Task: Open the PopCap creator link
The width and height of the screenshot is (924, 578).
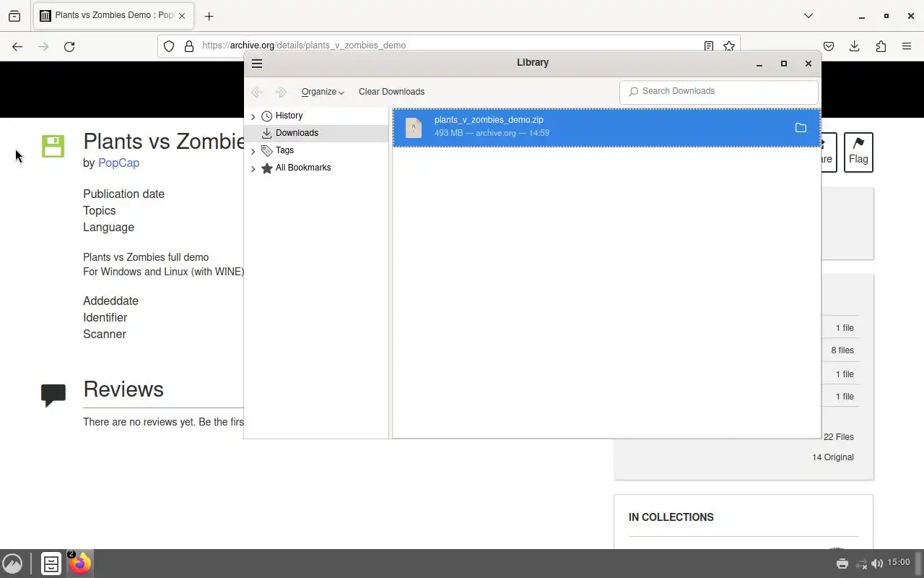Action: 118,163
